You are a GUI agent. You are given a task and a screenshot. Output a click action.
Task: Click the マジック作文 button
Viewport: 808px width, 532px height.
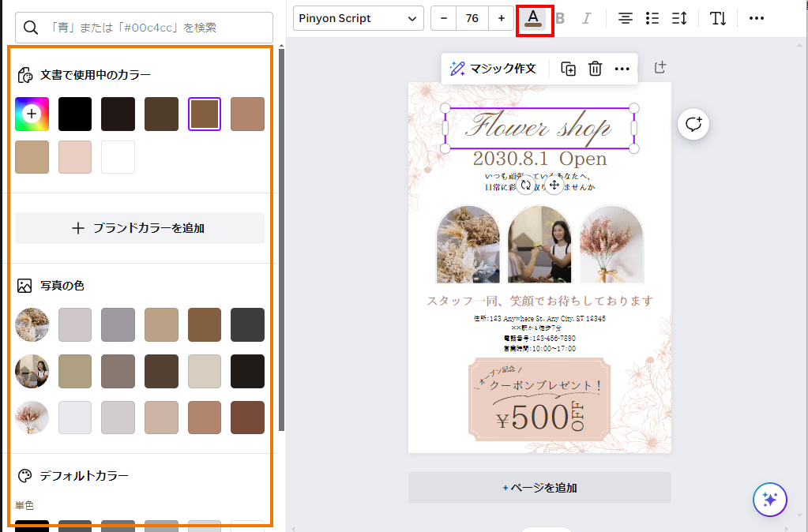[494, 69]
